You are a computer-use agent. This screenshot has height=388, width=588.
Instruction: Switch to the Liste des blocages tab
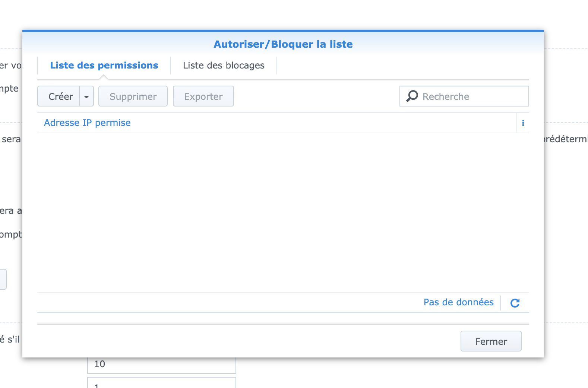[224, 66]
